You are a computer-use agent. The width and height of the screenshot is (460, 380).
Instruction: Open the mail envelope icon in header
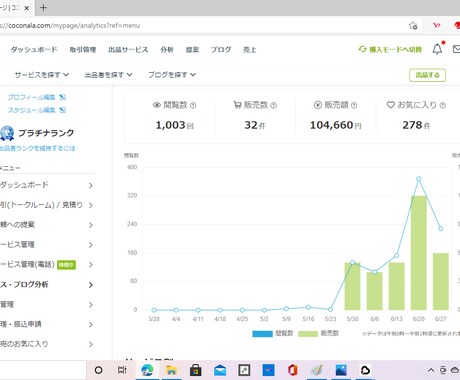click(x=456, y=49)
